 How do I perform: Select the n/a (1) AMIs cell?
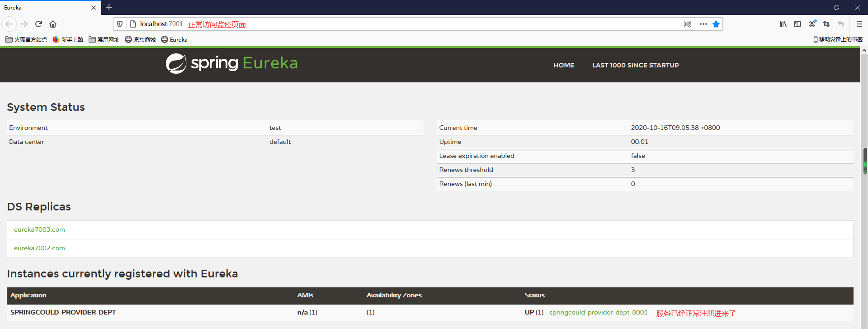307,312
